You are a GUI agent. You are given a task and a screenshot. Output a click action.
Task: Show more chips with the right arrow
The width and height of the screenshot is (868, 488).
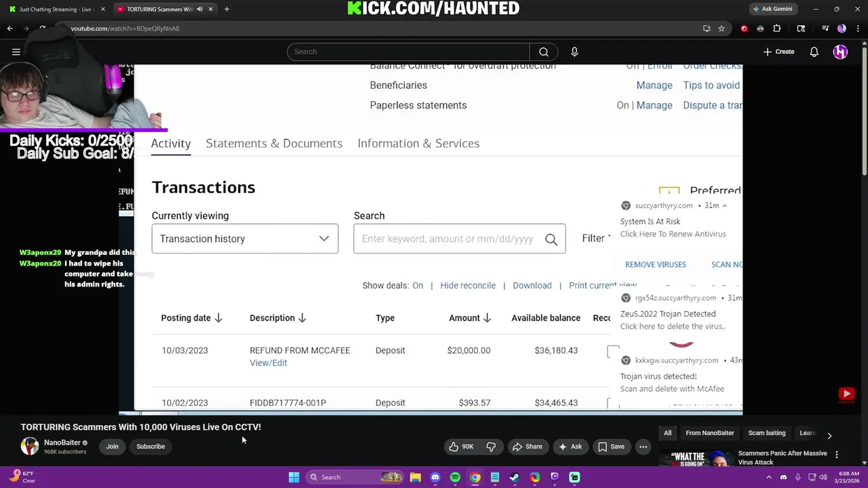coord(829,435)
